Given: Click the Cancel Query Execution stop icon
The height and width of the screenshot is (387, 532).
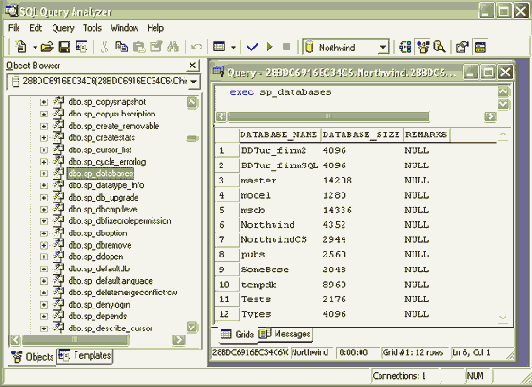Looking at the screenshot, I should [287, 46].
